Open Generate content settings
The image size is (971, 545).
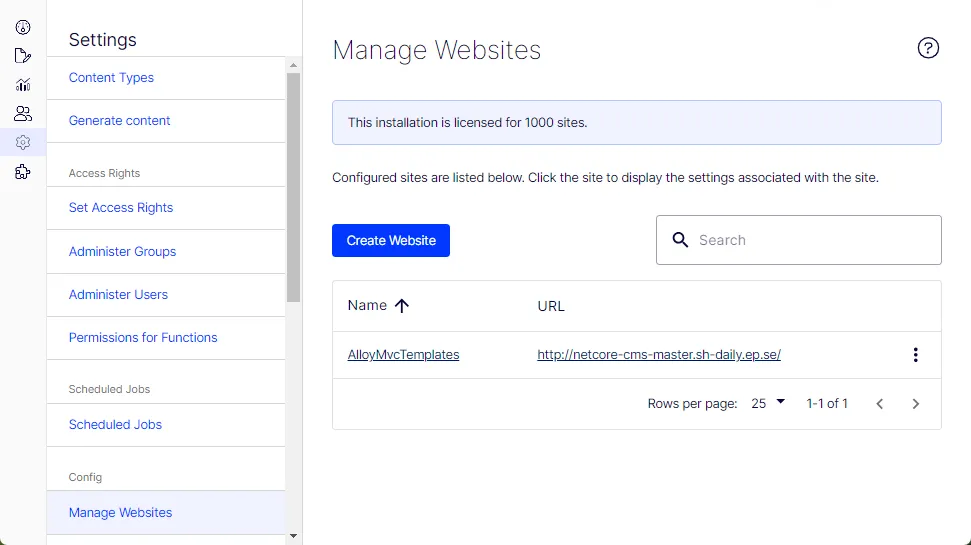click(120, 121)
